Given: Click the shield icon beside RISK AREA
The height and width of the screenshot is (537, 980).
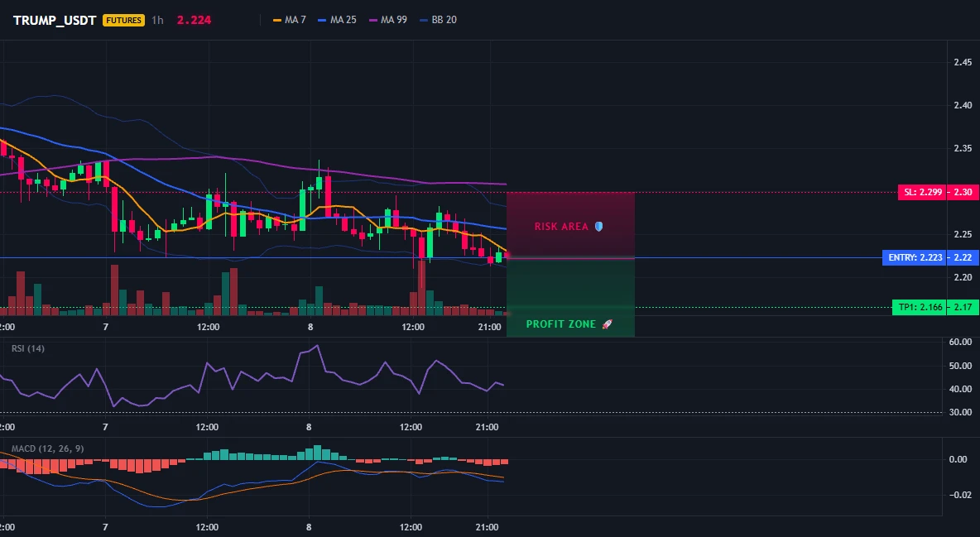Looking at the screenshot, I should pos(598,227).
